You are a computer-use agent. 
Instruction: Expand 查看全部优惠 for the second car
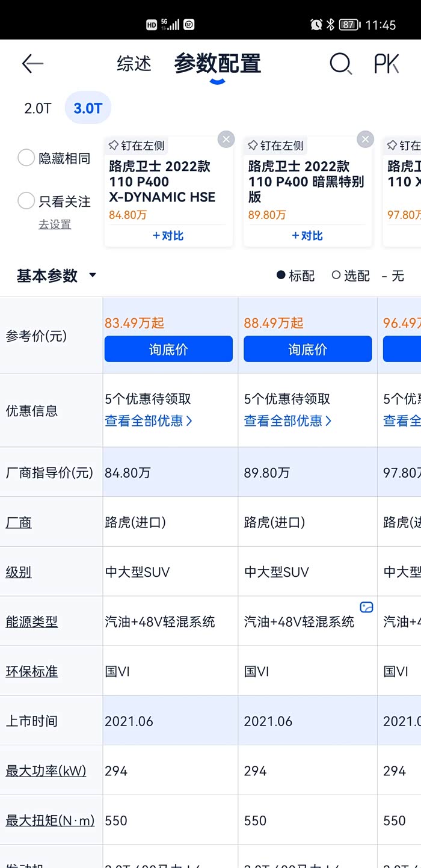click(x=287, y=421)
